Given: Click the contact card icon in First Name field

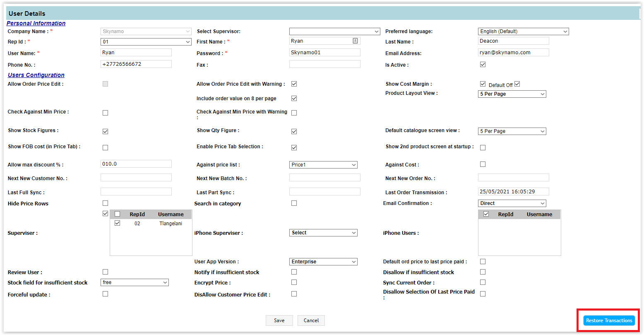Looking at the screenshot, I should coord(355,41).
